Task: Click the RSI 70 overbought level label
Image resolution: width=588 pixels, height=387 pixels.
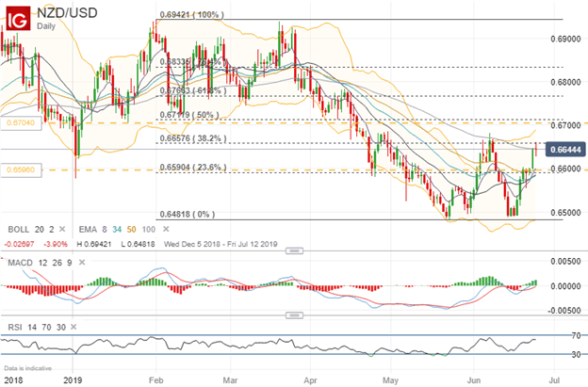Action: tap(576, 335)
